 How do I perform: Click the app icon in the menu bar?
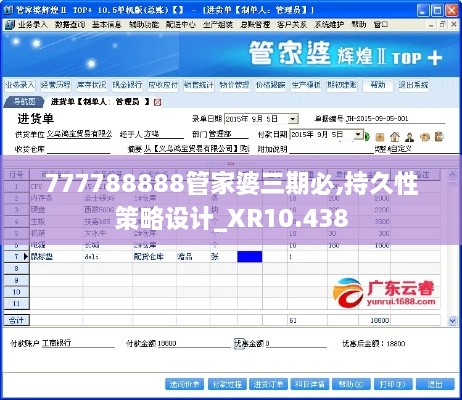point(9,25)
